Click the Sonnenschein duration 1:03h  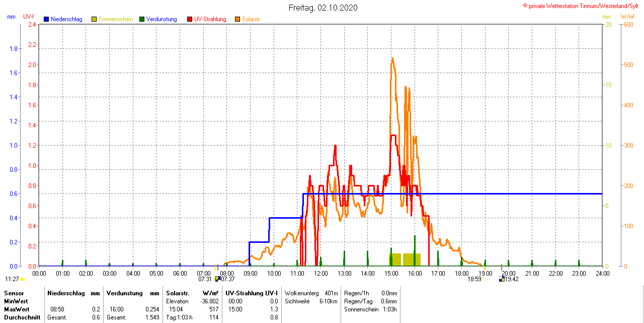coord(390,309)
